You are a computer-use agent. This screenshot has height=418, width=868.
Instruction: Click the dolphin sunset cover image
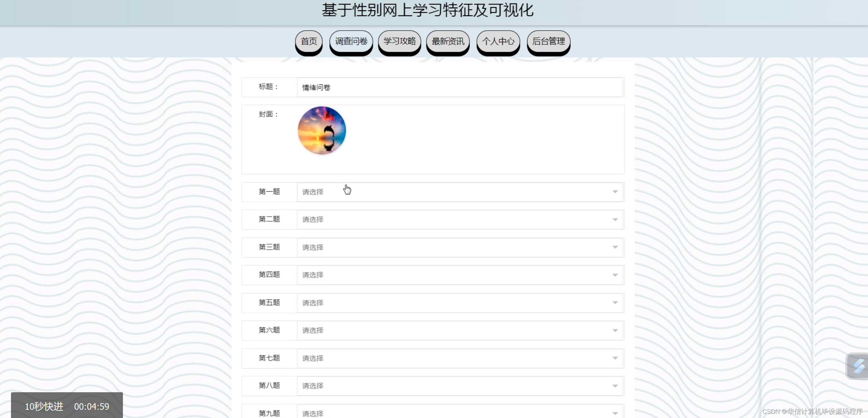click(x=322, y=131)
